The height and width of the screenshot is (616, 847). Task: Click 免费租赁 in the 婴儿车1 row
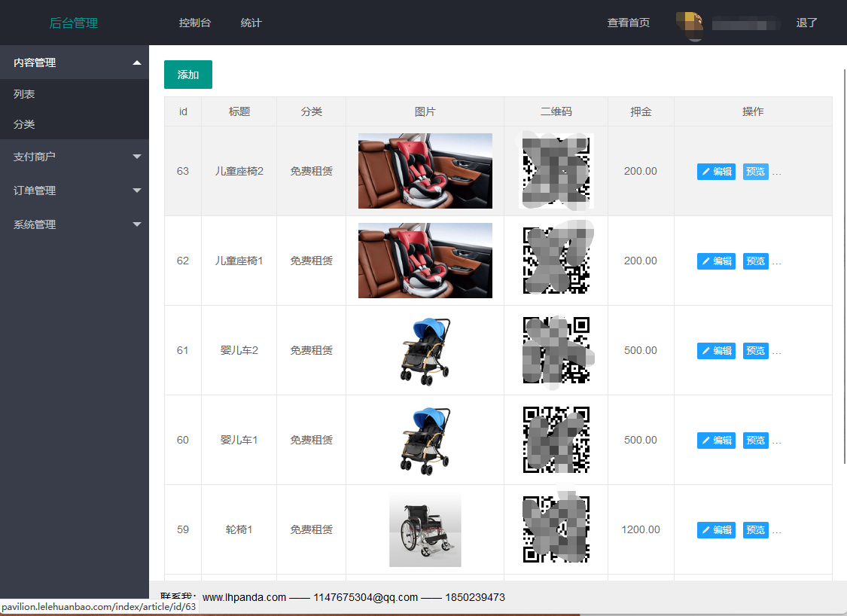click(x=311, y=440)
